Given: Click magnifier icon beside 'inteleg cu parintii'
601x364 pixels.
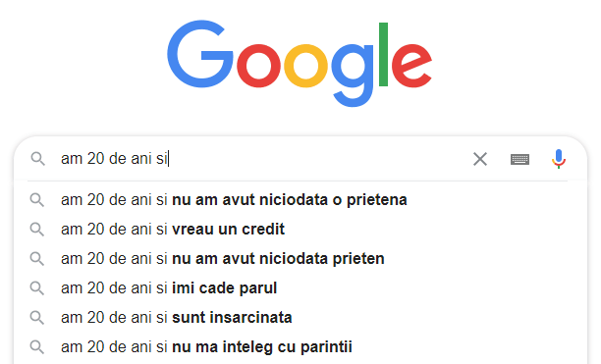Looking at the screenshot, I should pos(37,347).
